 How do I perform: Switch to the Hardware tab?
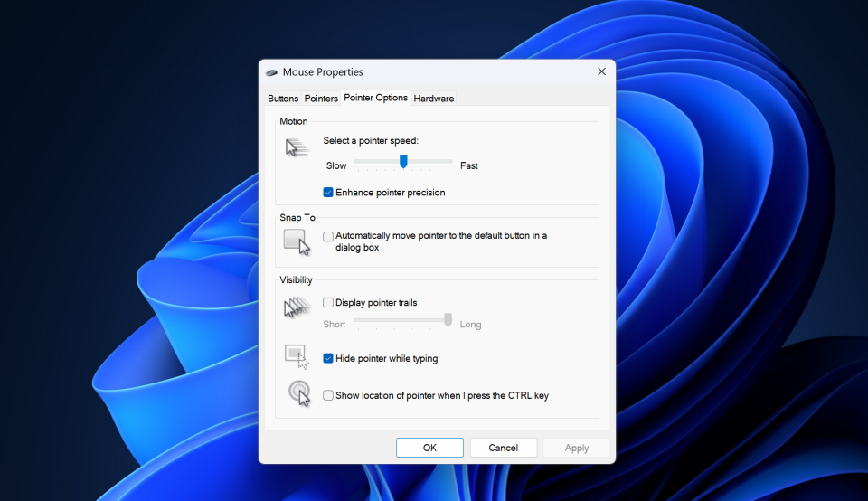tap(434, 99)
